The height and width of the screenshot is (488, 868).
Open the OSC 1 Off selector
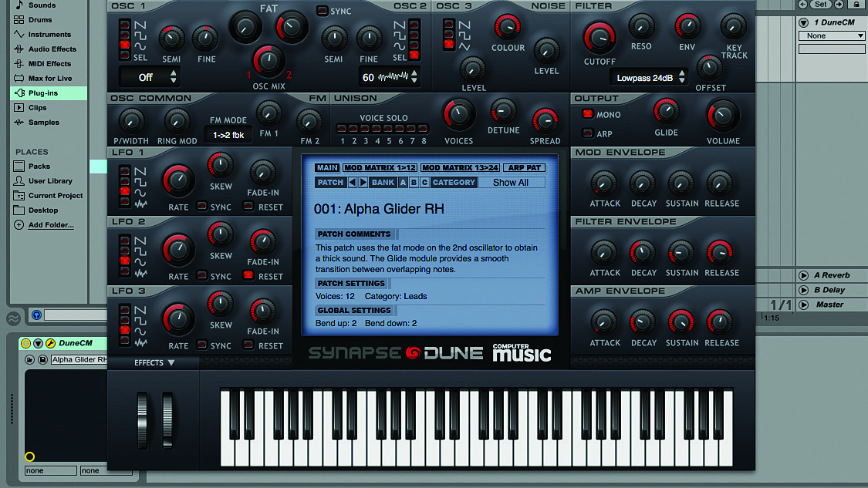click(150, 77)
